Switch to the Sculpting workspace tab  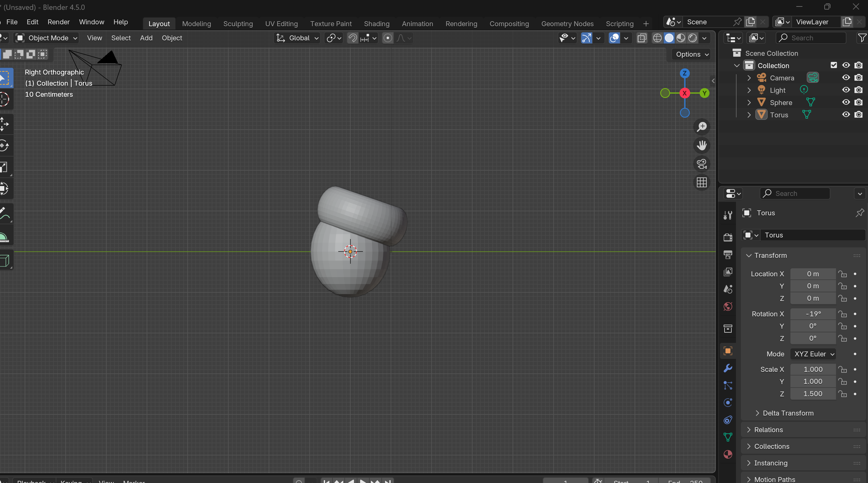(x=238, y=24)
